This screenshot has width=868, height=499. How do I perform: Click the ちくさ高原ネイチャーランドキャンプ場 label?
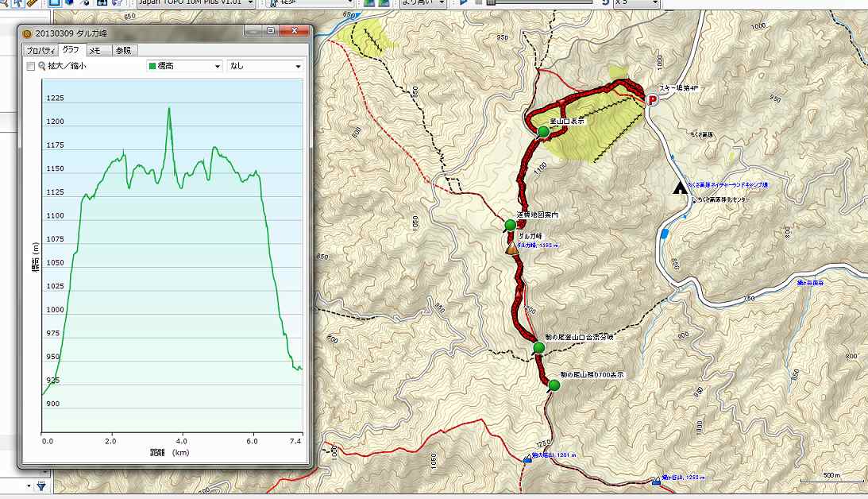[x=727, y=185]
